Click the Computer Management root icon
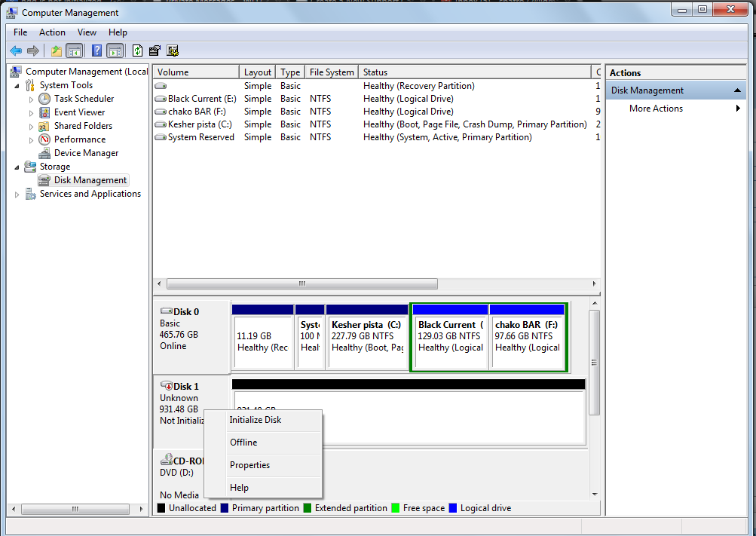 (15, 72)
